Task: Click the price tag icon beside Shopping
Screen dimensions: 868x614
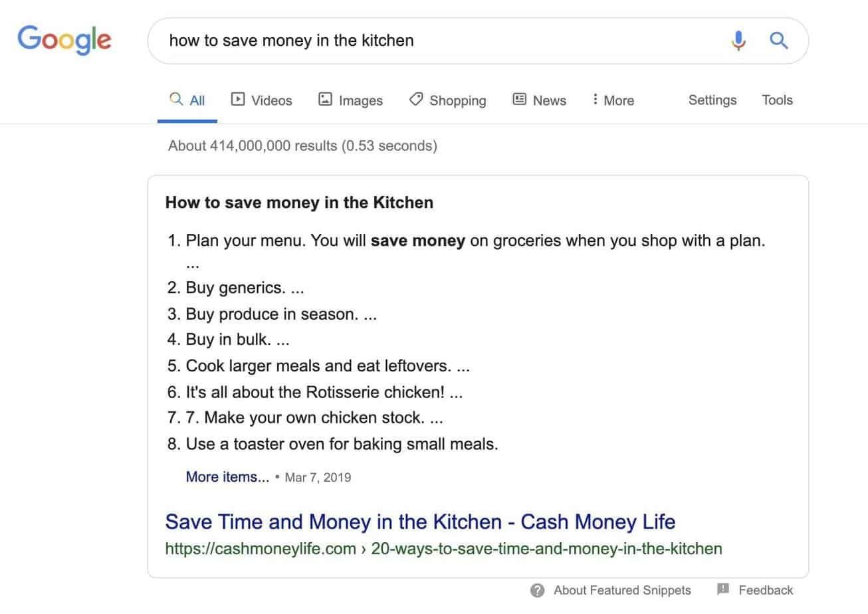Action: click(x=415, y=99)
